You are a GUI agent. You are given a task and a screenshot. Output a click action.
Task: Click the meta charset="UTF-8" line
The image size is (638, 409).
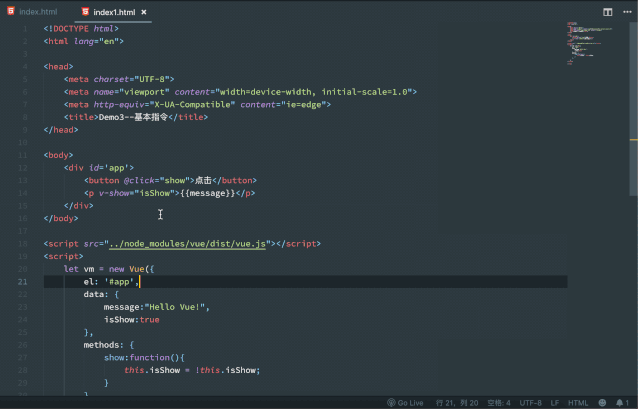pos(119,79)
